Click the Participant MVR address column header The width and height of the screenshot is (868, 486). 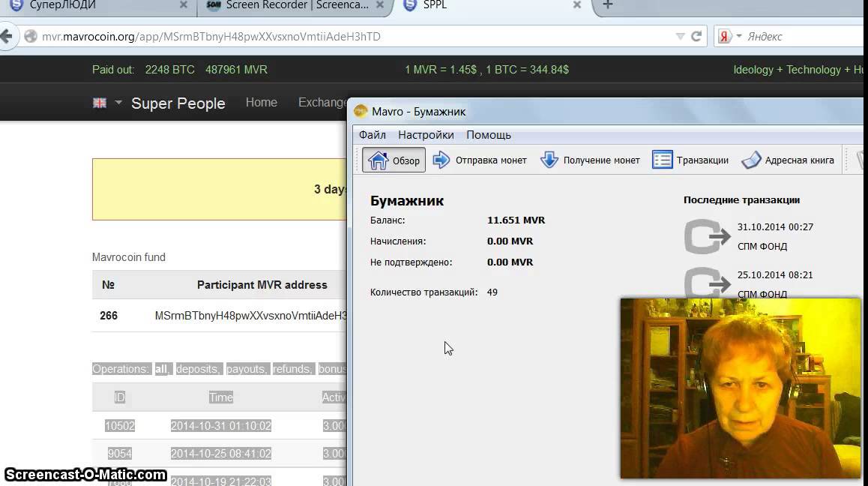point(262,285)
